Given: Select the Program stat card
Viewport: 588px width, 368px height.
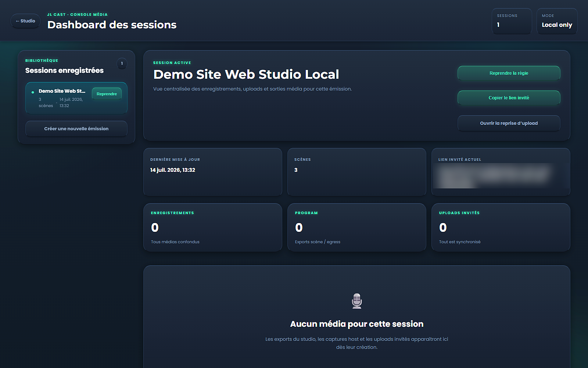Looking at the screenshot, I should click(x=357, y=227).
